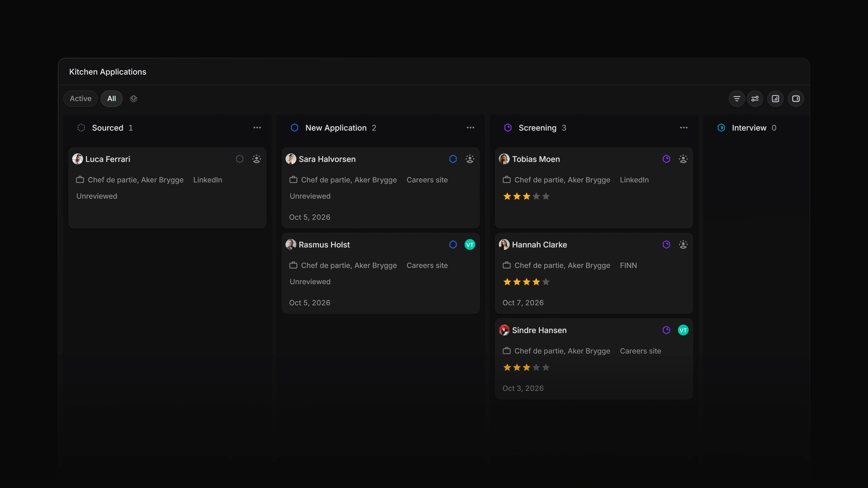
Task: Click Sindre Hansen's avatar thumbnail
Action: coord(504,330)
